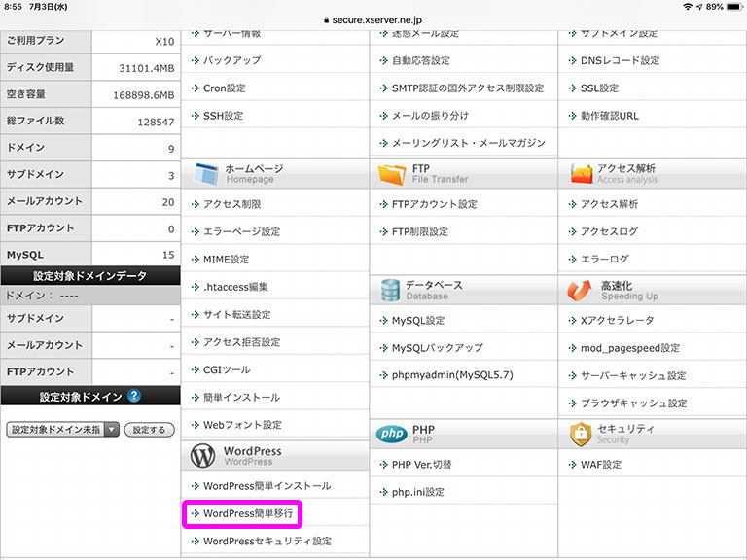
Task: Open the 設定対象ドメイン未指定 dropdown
Action: (62, 430)
